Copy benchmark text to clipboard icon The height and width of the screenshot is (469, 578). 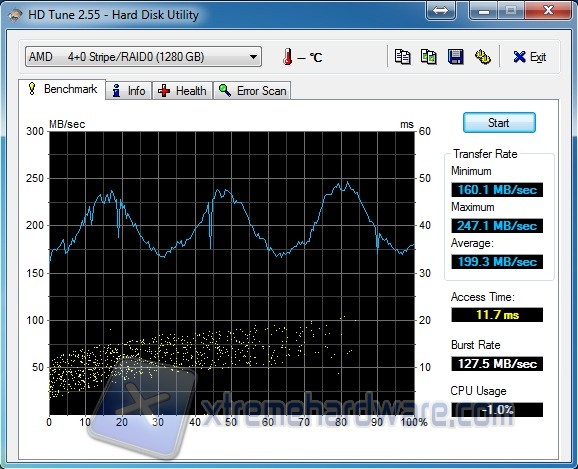pos(402,57)
